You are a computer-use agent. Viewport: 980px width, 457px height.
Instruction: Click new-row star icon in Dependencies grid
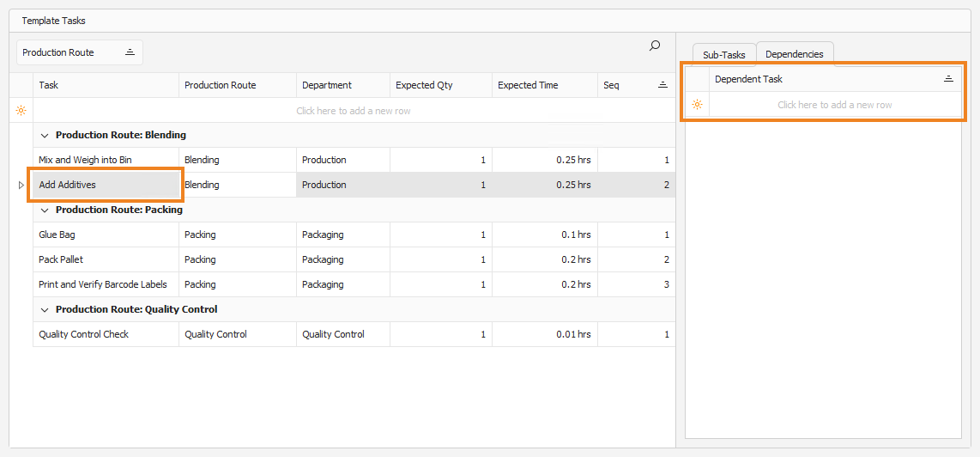pyautogui.click(x=698, y=105)
